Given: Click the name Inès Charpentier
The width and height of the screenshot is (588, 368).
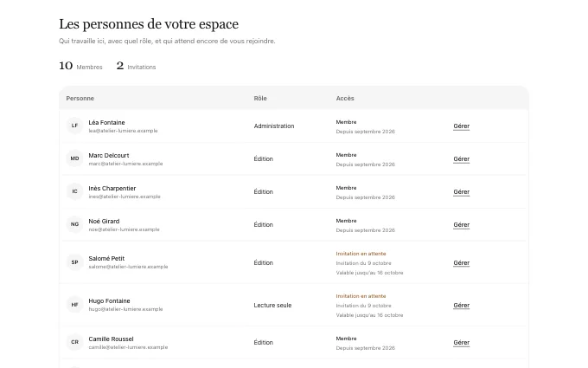Looking at the screenshot, I should pos(112,189).
